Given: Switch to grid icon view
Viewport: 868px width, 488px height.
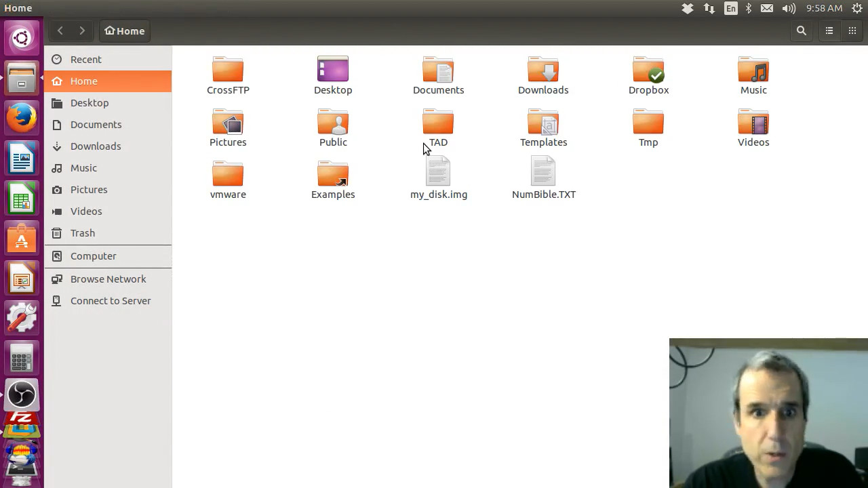Looking at the screenshot, I should (x=852, y=30).
